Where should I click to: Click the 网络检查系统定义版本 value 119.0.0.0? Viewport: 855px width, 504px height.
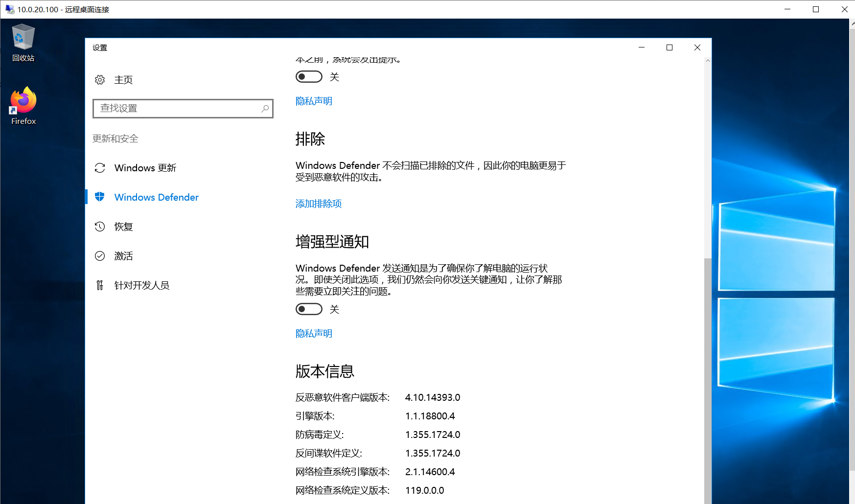pyautogui.click(x=425, y=491)
